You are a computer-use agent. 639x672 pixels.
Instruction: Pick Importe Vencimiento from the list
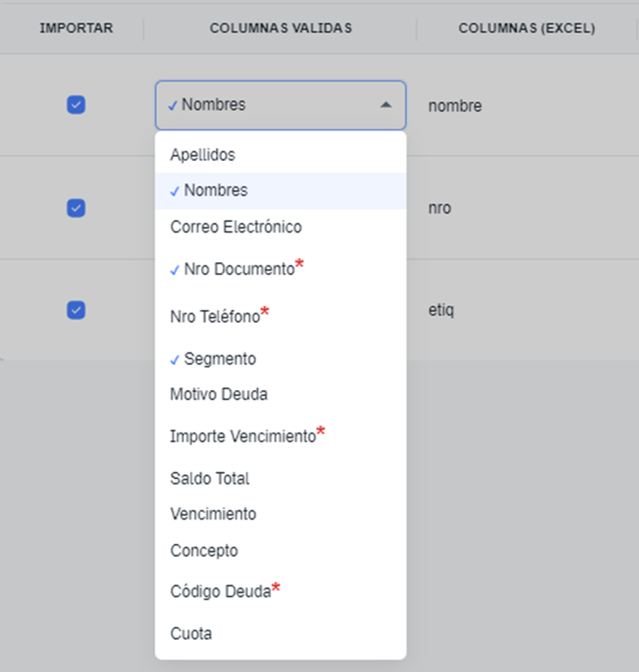point(242,437)
